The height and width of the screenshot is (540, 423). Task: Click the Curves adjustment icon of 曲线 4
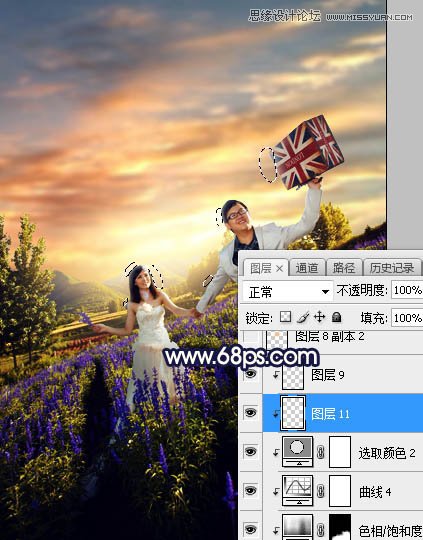pyautogui.click(x=297, y=490)
